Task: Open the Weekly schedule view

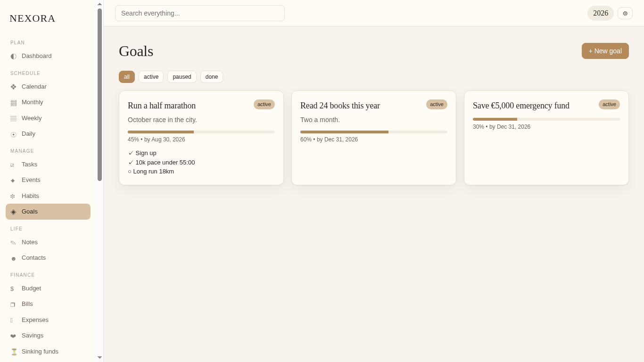Action: pyautogui.click(x=48, y=118)
